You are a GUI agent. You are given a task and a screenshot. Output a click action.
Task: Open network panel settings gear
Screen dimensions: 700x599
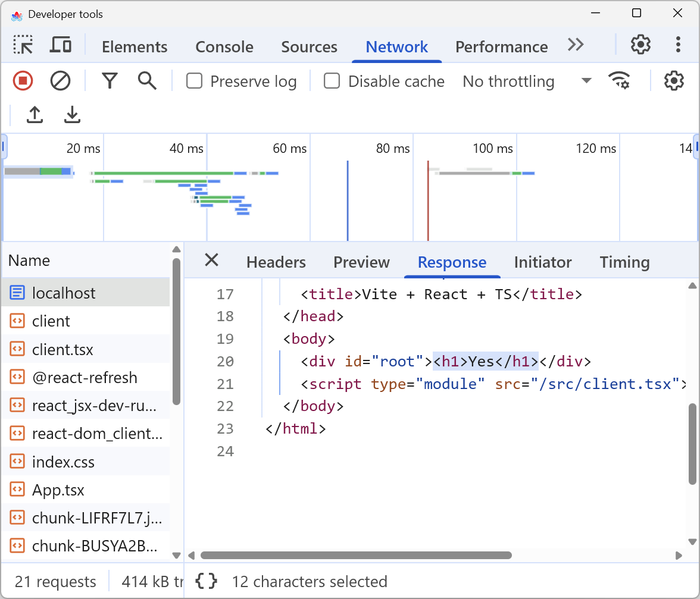pos(674,81)
